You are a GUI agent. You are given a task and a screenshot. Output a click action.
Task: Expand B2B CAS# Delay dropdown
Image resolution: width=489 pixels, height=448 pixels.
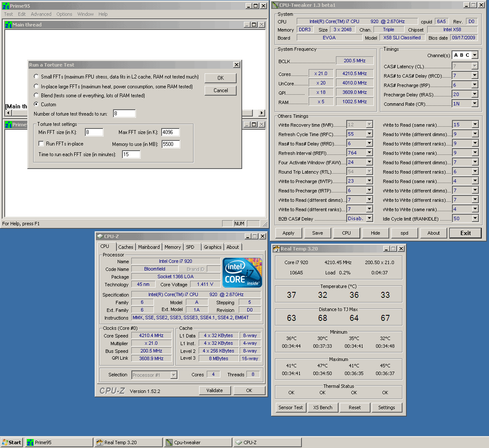click(369, 218)
